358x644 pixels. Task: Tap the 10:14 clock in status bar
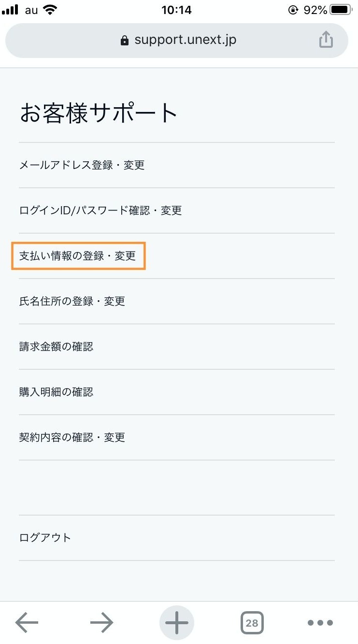tap(176, 10)
